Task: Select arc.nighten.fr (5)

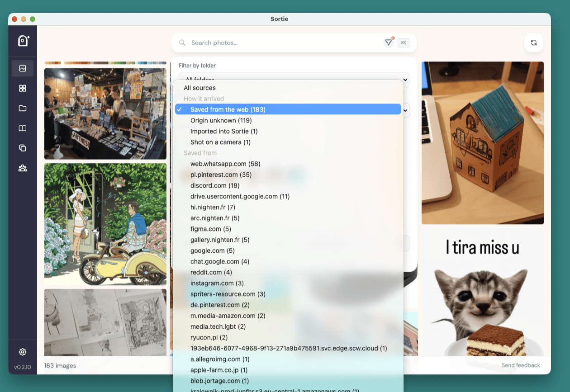Action: pos(288,218)
